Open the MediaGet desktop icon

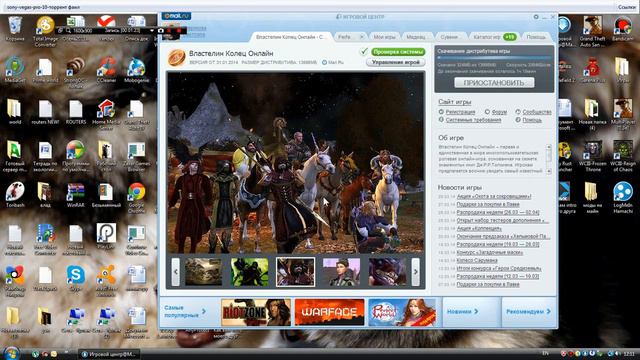pyautogui.click(x=15, y=70)
